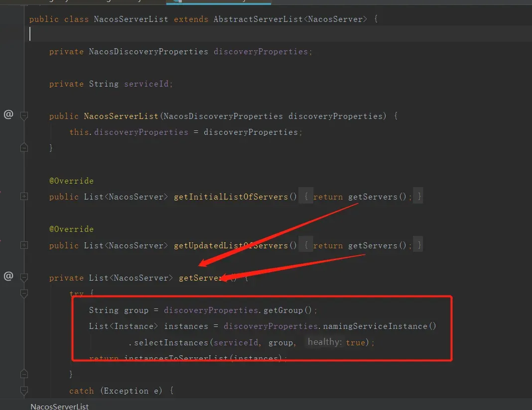Collapse the getServers method fold marker
This screenshot has height=410, width=532.
24,278
